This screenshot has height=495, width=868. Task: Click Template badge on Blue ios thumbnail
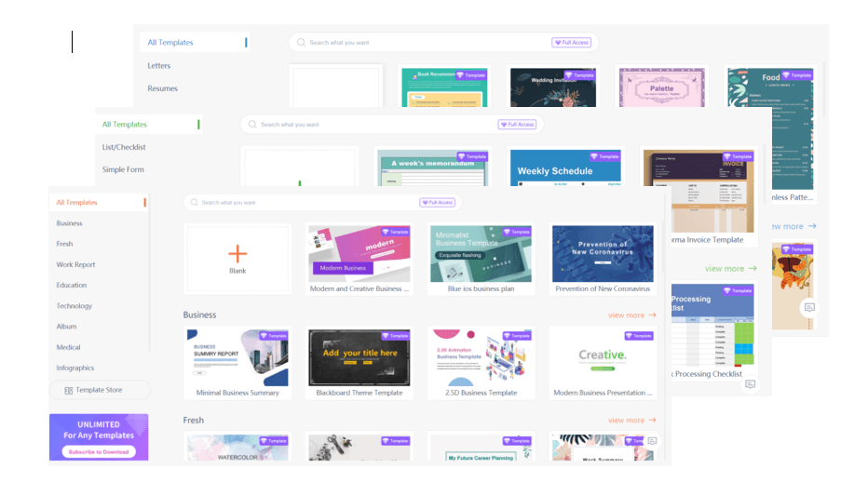[x=517, y=232]
